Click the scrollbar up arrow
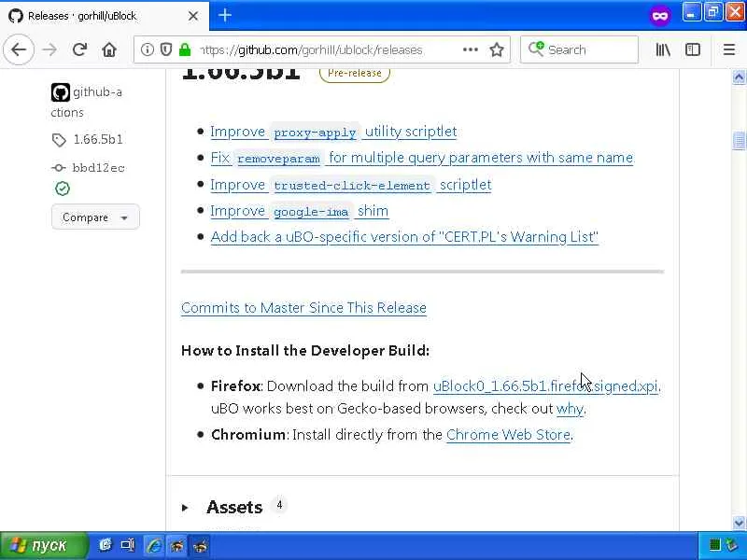 739,77
